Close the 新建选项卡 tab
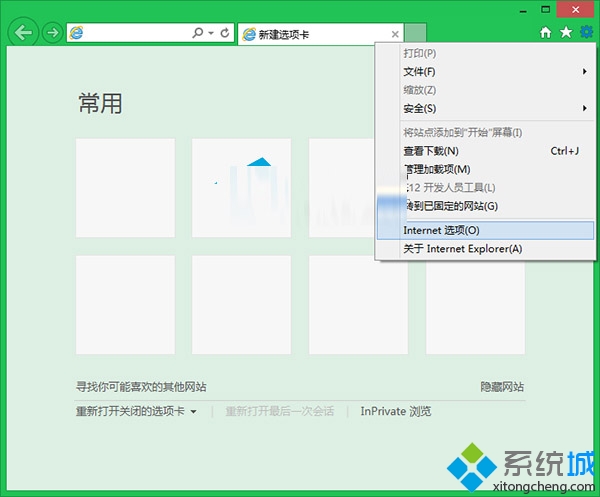This screenshot has width=600, height=497. click(x=395, y=34)
